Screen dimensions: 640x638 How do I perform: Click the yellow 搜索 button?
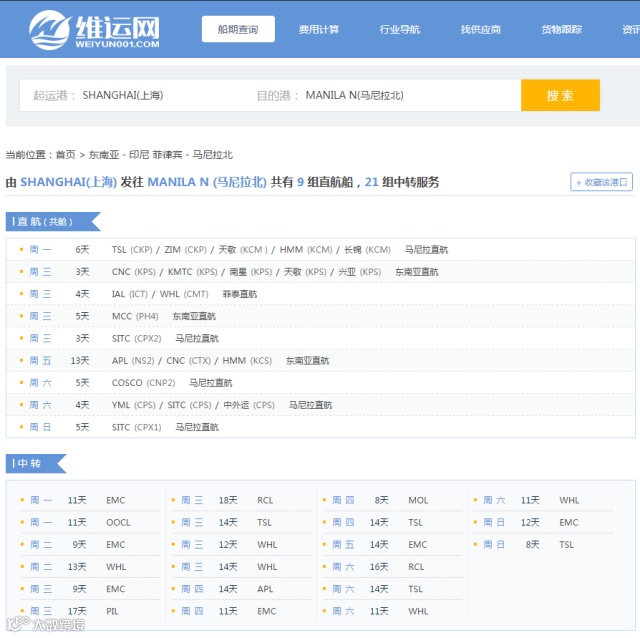(560, 96)
